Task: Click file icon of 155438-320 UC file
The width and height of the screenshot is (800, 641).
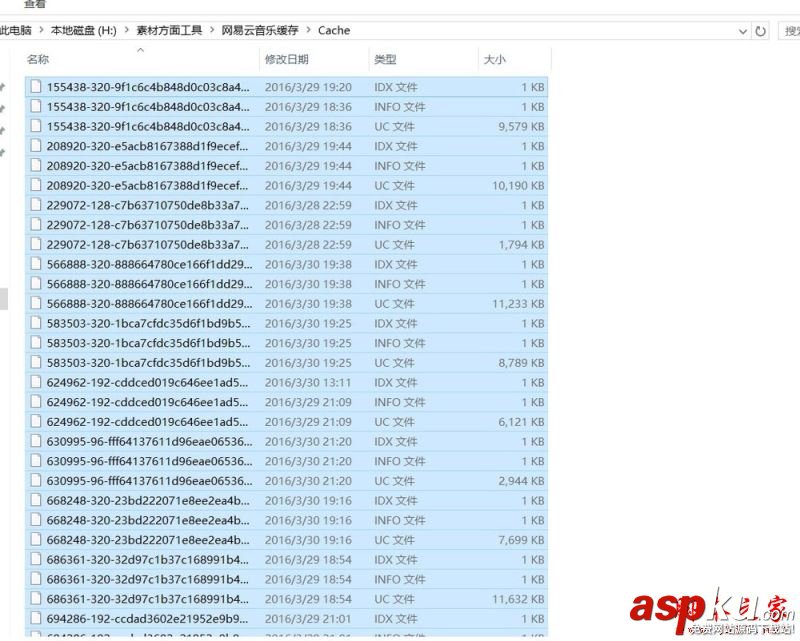Action: click(36, 126)
